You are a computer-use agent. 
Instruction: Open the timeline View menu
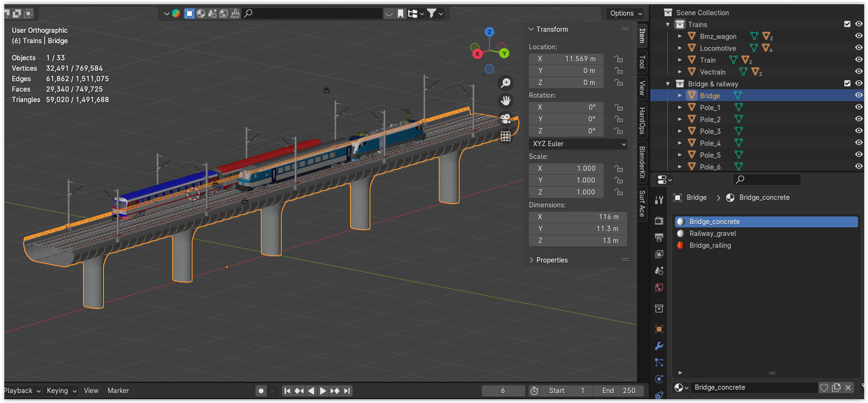[91, 391]
